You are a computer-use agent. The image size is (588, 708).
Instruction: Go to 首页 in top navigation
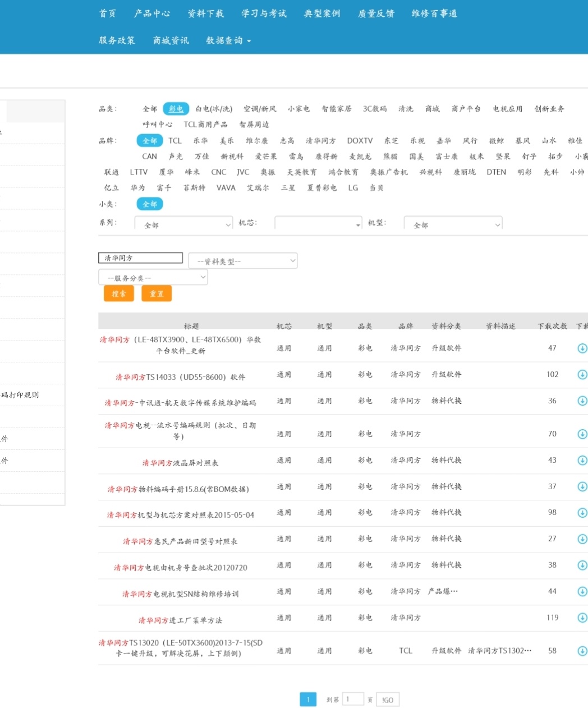pos(108,13)
